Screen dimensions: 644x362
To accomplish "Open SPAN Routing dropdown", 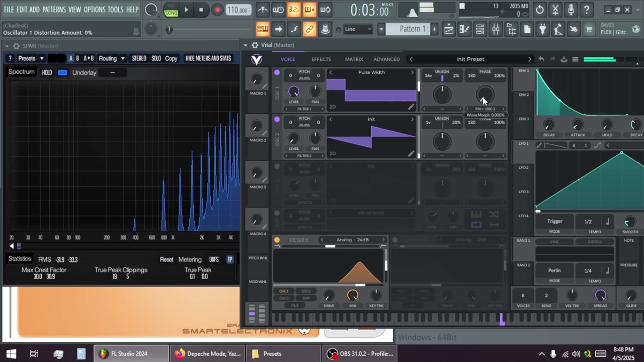I will pos(111,58).
